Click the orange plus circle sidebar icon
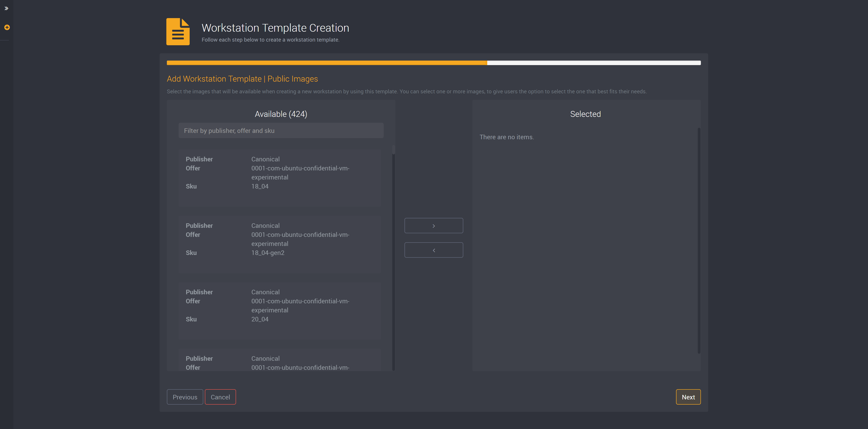Screen dimensions: 868x429 pyautogui.click(x=7, y=27)
